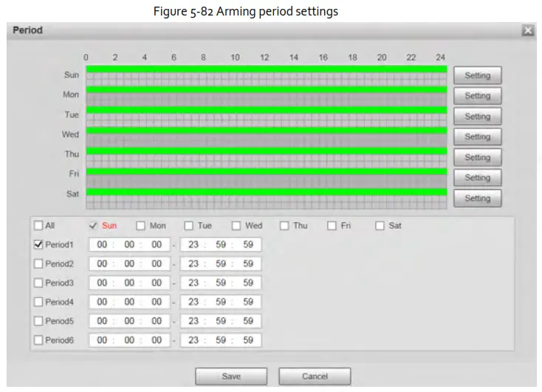Click Period5 end time field

(x=221, y=321)
